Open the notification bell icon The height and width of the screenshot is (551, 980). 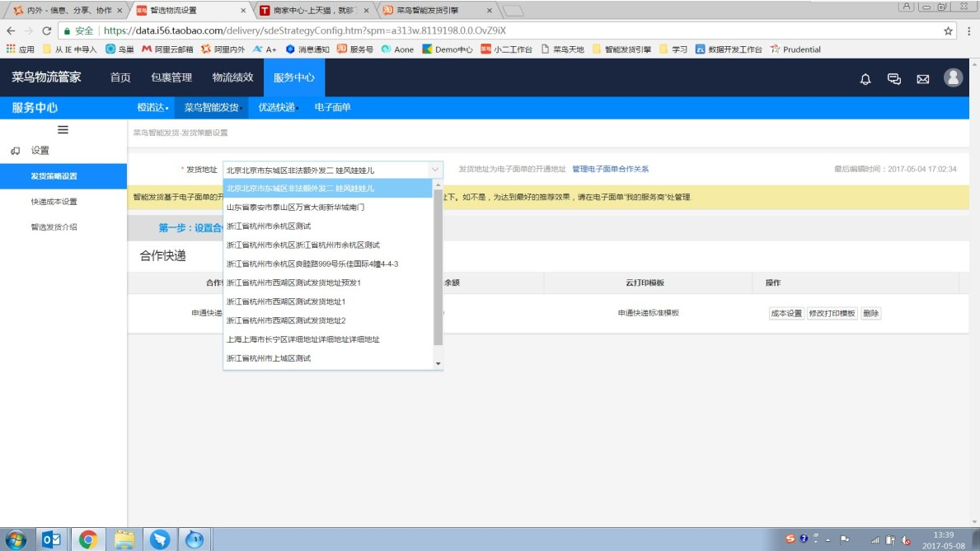pyautogui.click(x=865, y=79)
